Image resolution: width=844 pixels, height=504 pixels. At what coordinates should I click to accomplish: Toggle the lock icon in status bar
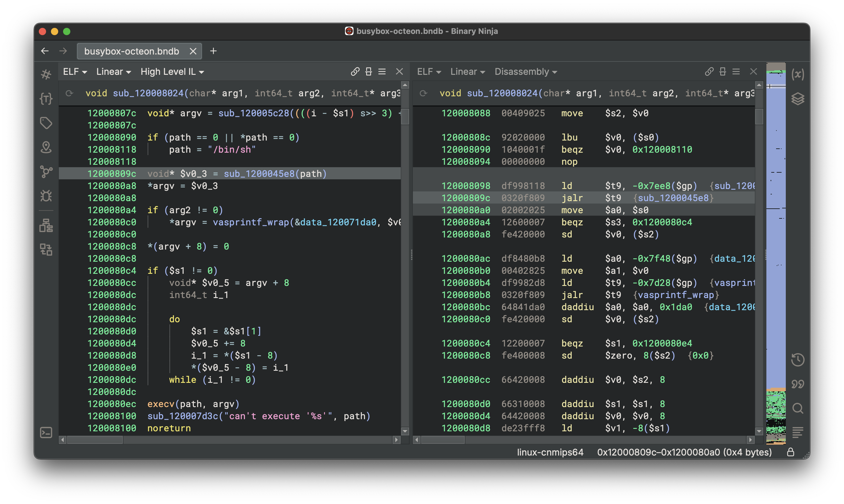[791, 452]
